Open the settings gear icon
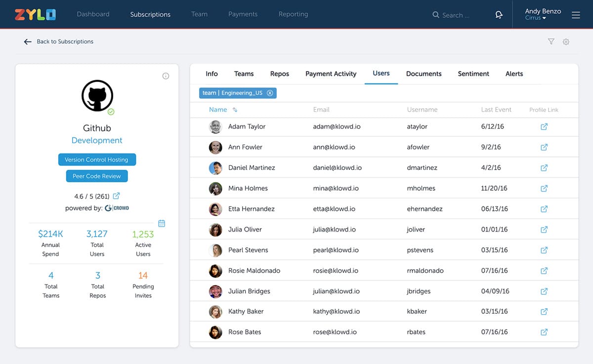The width and height of the screenshot is (593, 364). tap(566, 42)
